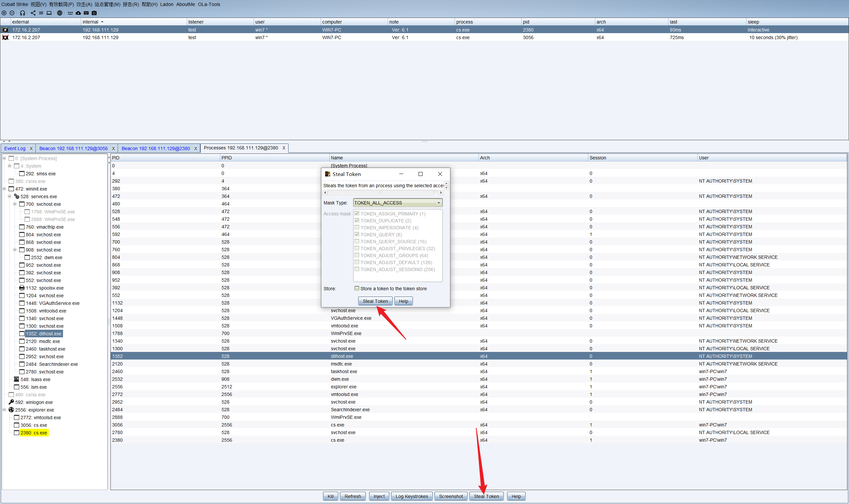The height and width of the screenshot is (504, 849).
Task: Open the Mask Type TOKEN_ALL_ACCESS dropdown
Action: (438, 203)
